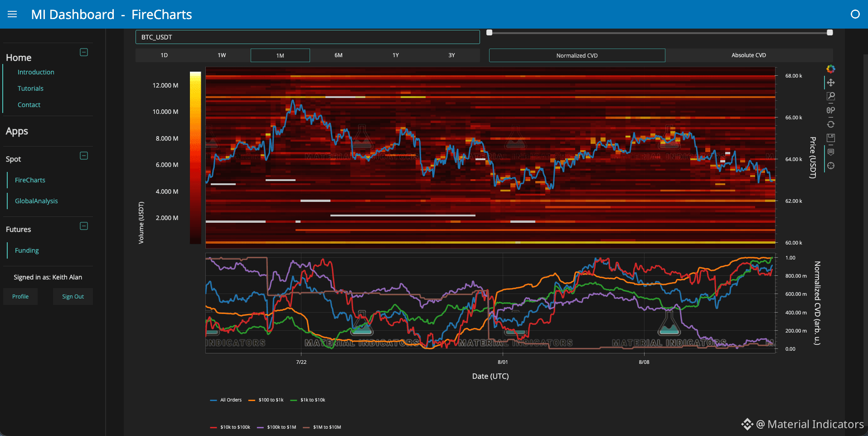Toggle the $10k to $100k legend entry
Image resolution: width=868 pixels, height=436 pixels.
230,427
